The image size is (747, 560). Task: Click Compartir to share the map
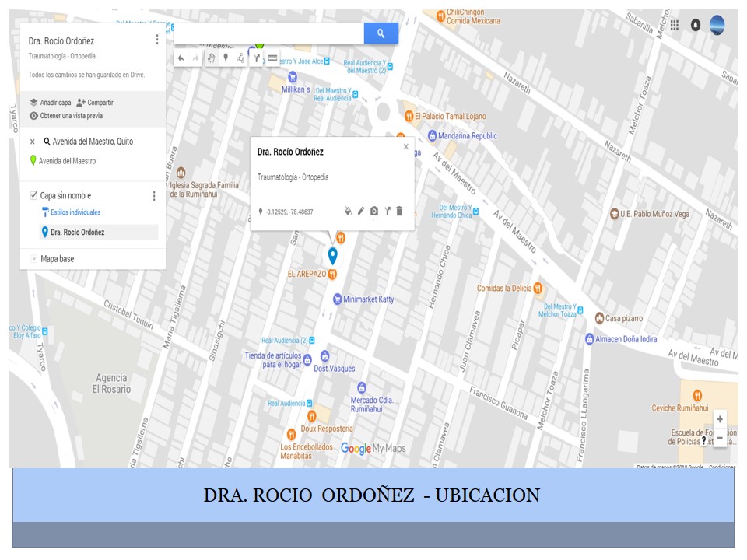pyautogui.click(x=95, y=103)
